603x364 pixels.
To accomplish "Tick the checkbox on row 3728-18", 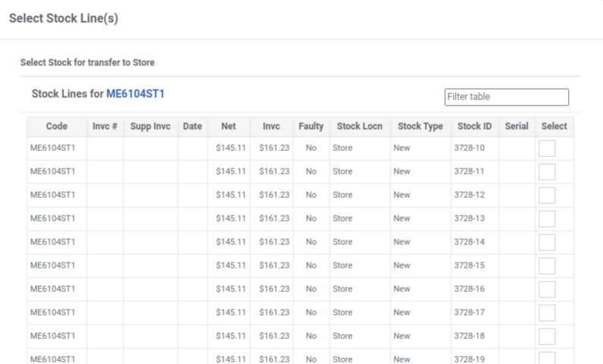I will point(546,336).
